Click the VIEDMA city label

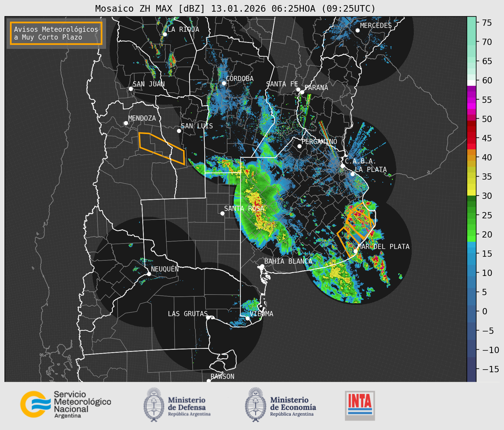coord(261,314)
